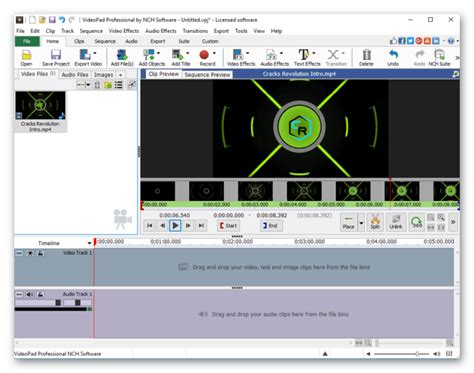Collapse Video Track 1 with minus button
Screen dimensions: 474x373
pos(19,253)
